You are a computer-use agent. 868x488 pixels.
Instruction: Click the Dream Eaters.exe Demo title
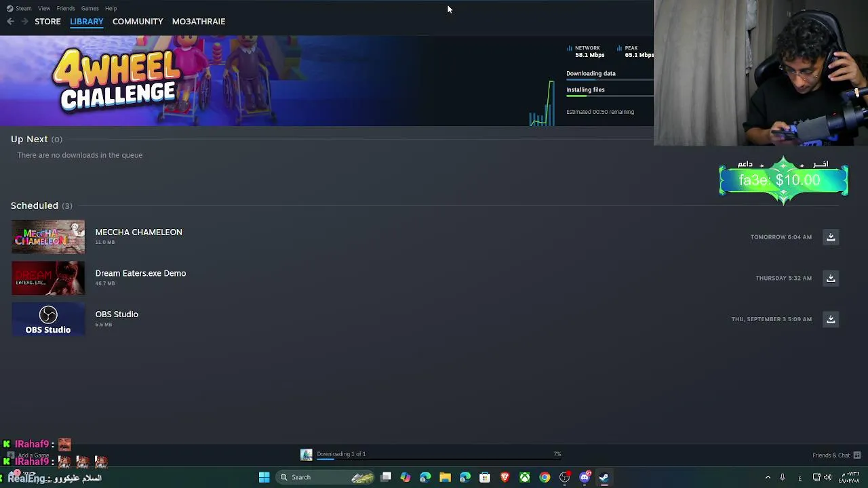coord(140,273)
